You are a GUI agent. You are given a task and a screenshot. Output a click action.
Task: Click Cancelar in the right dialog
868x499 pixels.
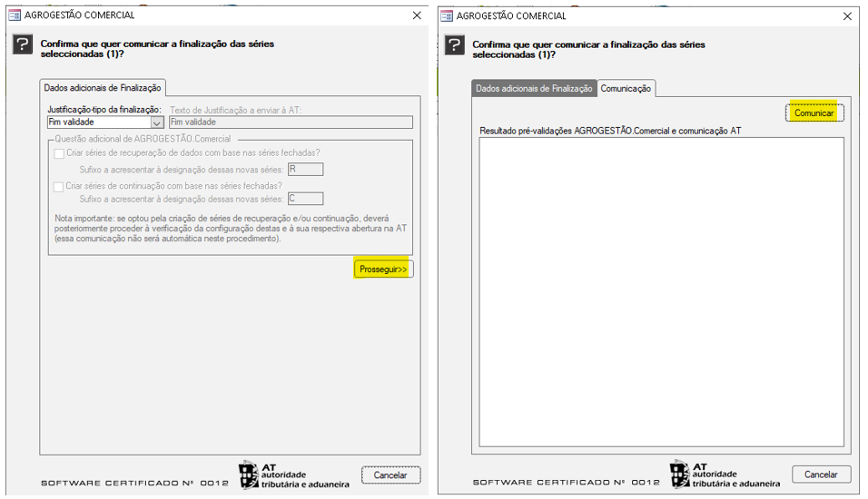[x=821, y=475]
